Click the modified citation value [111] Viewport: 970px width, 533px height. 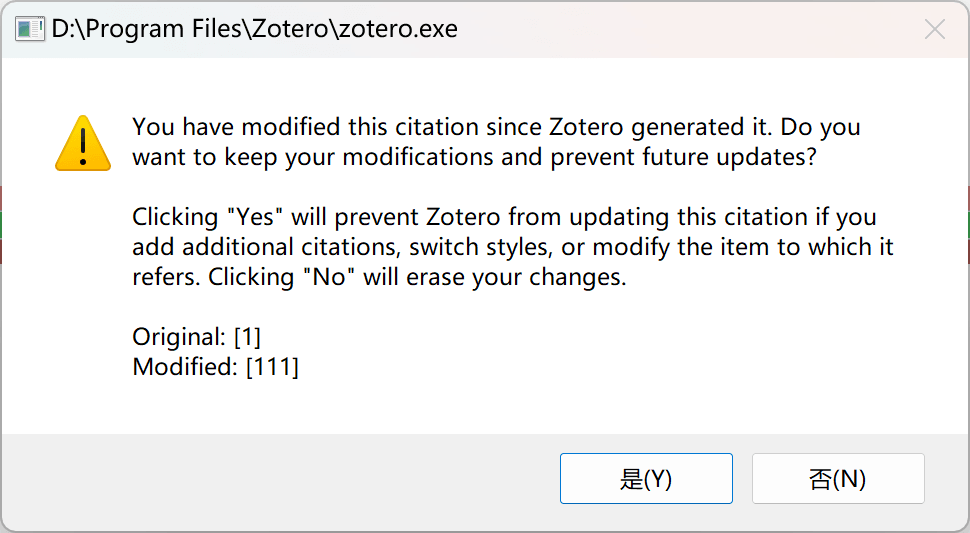click(x=273, y=367)
